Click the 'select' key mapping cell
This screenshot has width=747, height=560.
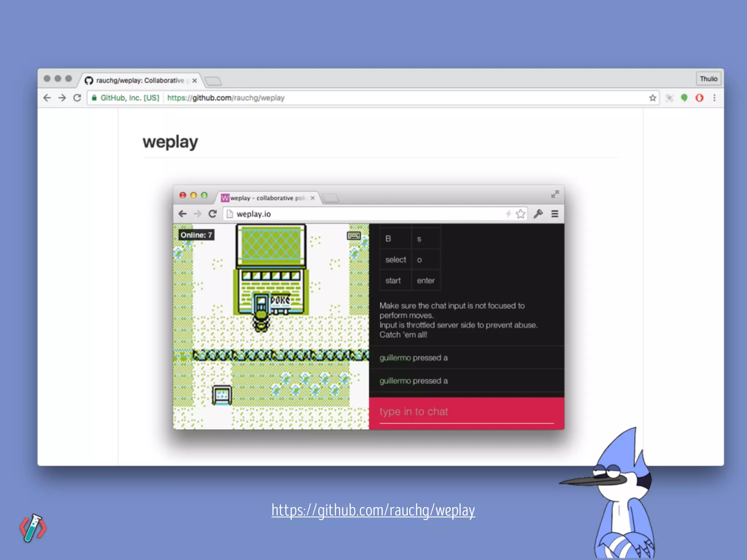pos(396,260)
